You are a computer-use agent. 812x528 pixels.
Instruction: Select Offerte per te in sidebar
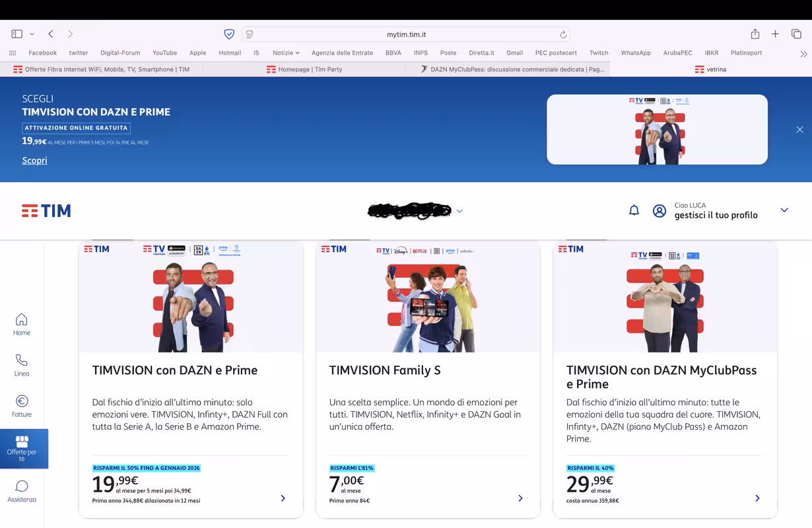[24, 449]
